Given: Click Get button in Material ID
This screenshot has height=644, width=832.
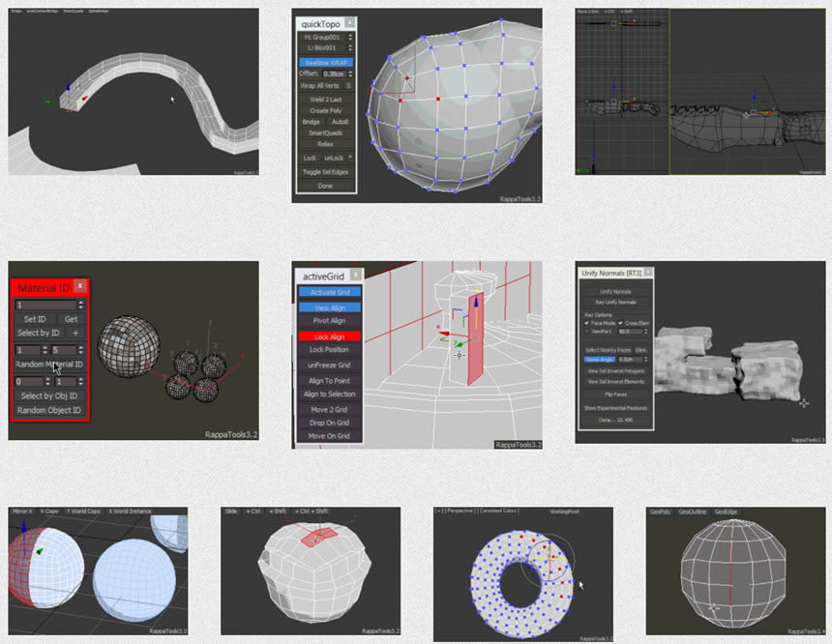Looking at the screenshot, I should click(x=71, y=319).
